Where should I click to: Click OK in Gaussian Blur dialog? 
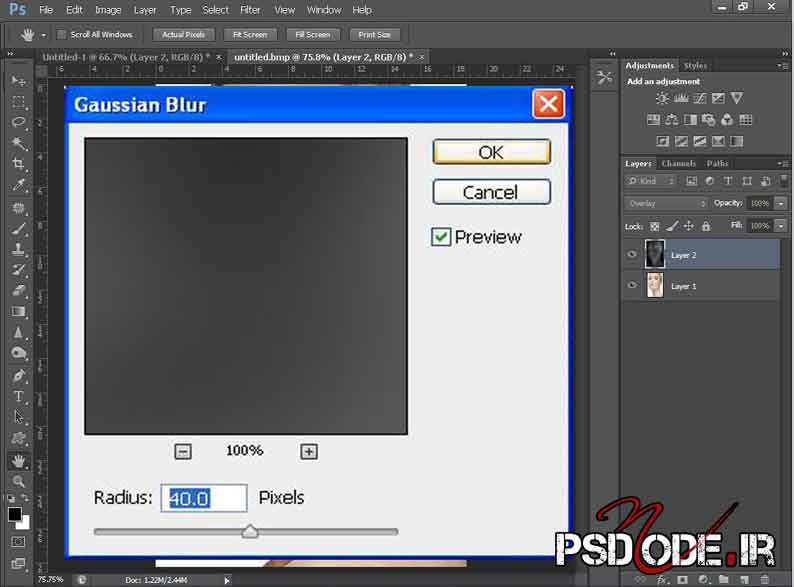point(491,152)
